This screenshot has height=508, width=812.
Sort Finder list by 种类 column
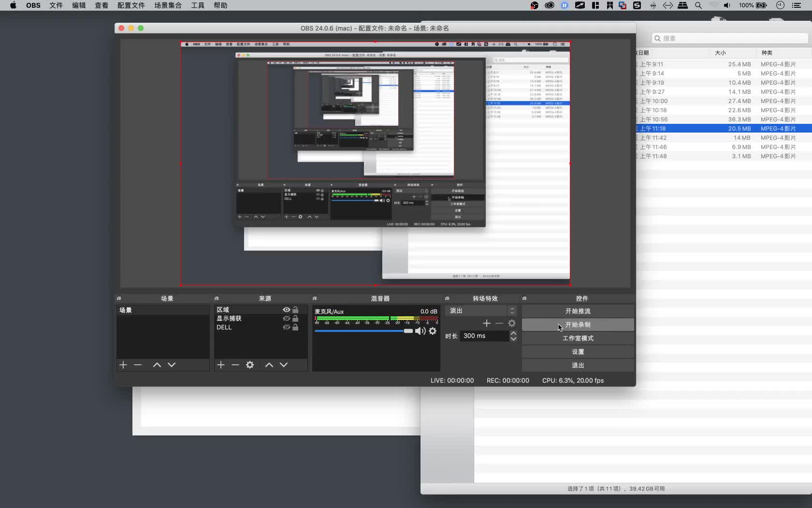coord(783,53)
